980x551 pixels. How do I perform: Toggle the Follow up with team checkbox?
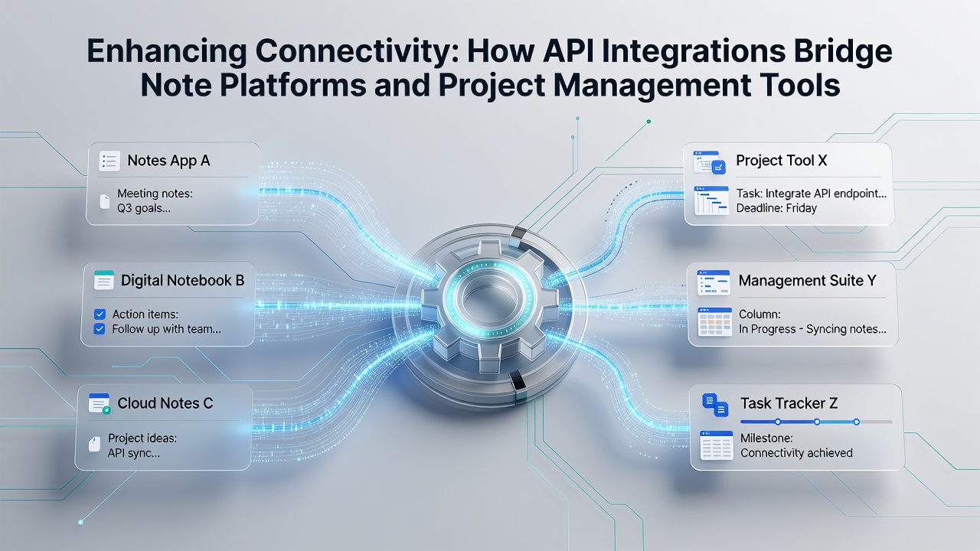pyautogui.click(x=99, y=329)
